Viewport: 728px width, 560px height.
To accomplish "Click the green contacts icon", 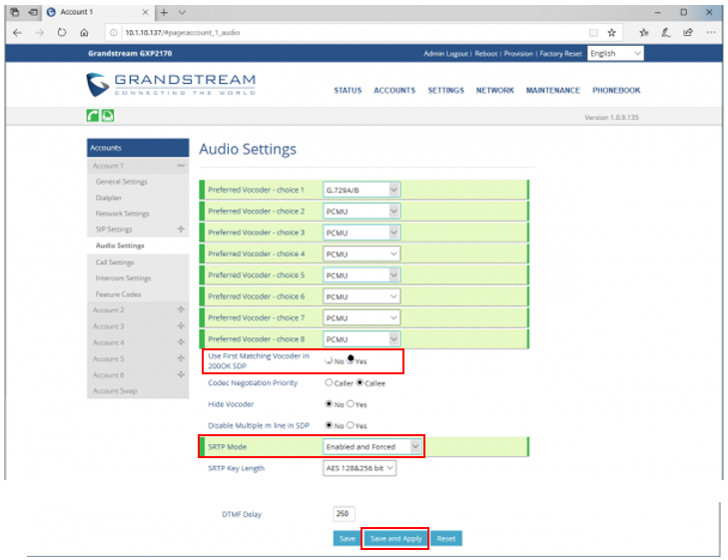I will coord(108,116).
